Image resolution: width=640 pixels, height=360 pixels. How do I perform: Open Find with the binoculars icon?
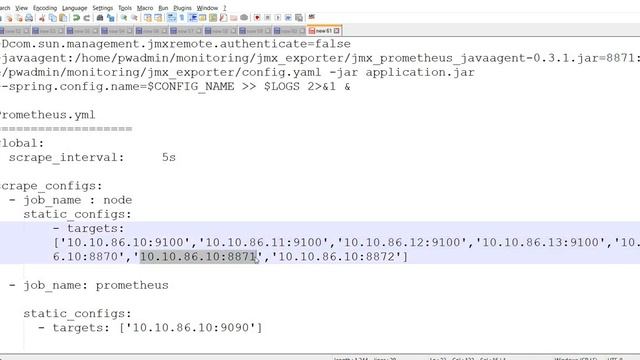coord(100,18)
